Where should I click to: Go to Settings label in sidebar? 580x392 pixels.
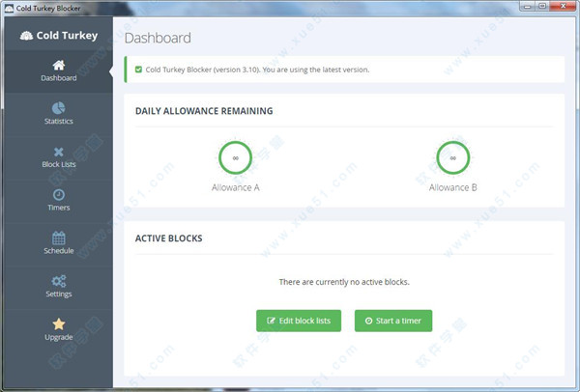[59, 294]
